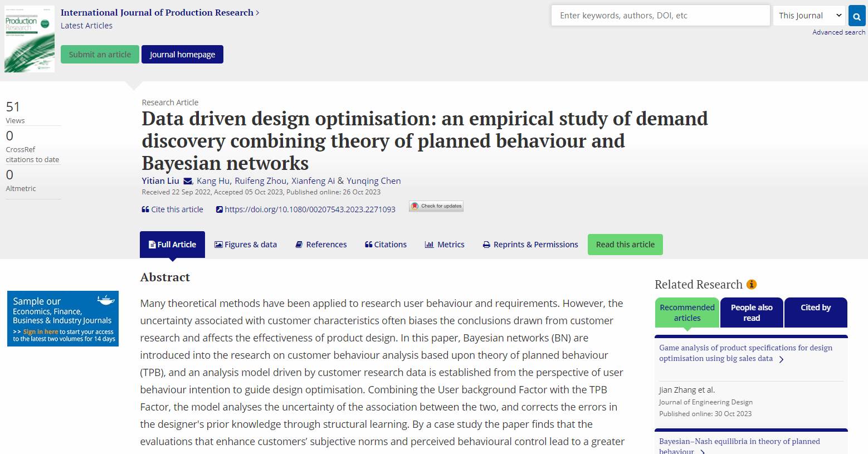Open International Journal of Production Research link
This screenshot has height=454, width=868.
(157, 12)
